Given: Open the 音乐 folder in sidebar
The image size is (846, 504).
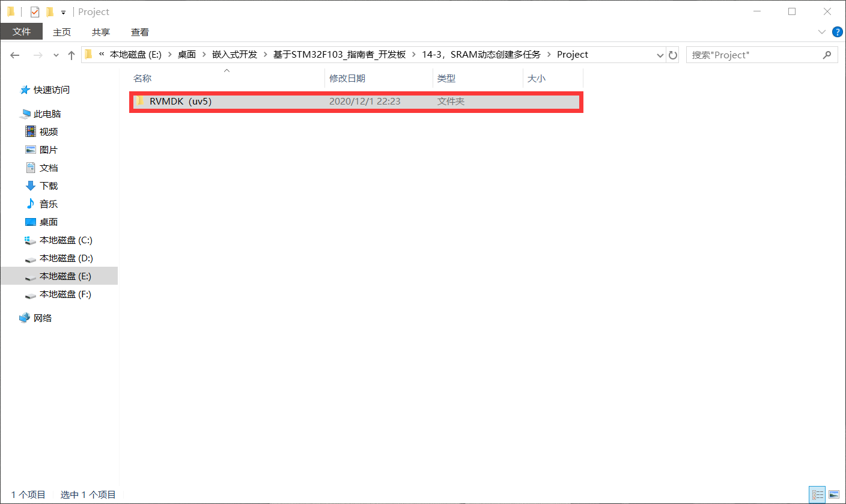Looking at the screenshot, I should click(49, 204).
